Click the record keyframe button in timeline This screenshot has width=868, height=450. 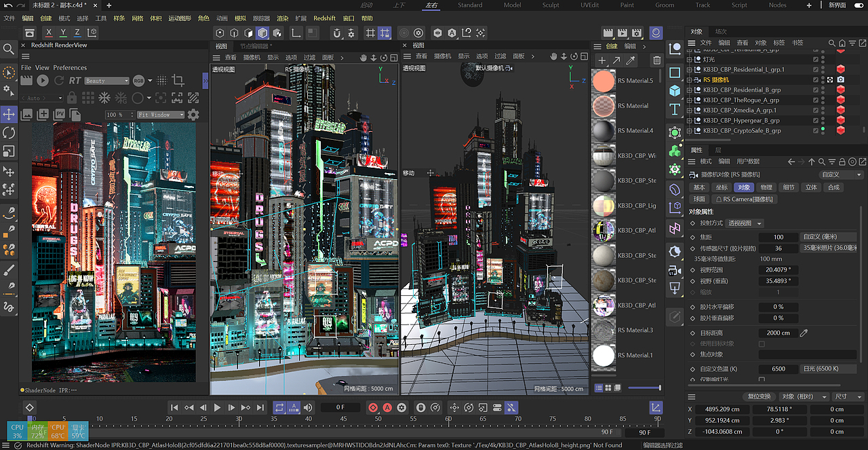click(372, 407)
